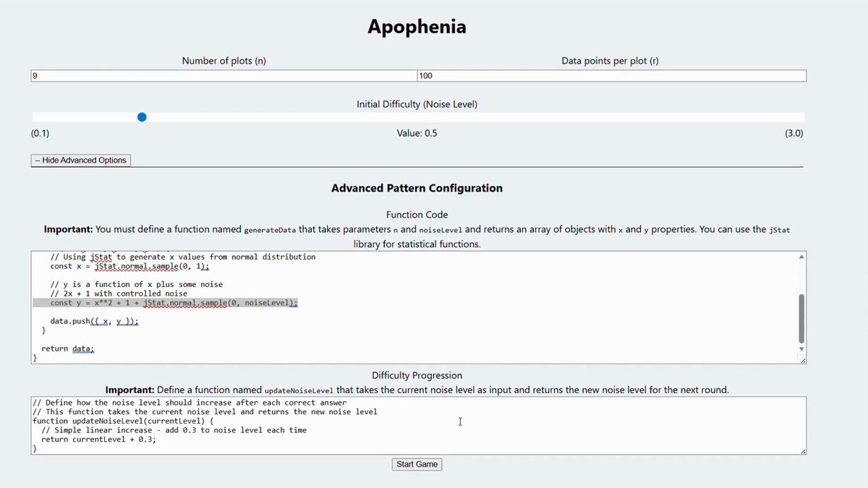Start the game with Start Game button
868x488 pixels.
coord(417,464)
